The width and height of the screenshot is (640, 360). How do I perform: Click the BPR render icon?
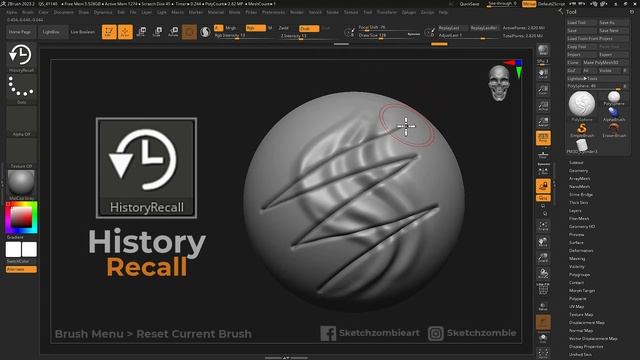[543, 50]
